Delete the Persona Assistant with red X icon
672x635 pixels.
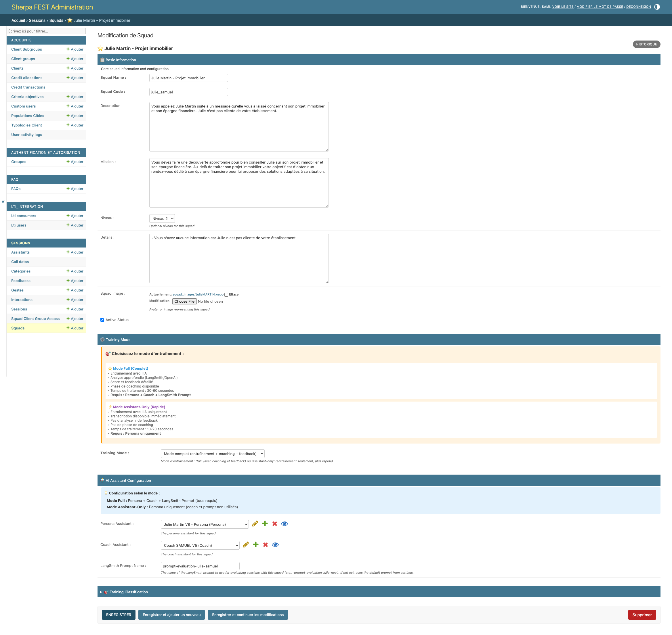coord(275,524)
